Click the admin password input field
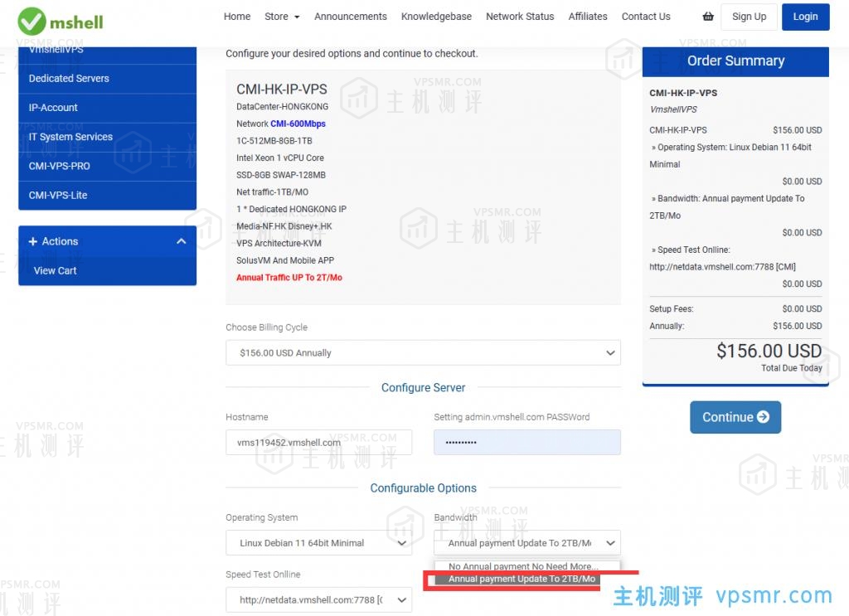 (526, 442)
